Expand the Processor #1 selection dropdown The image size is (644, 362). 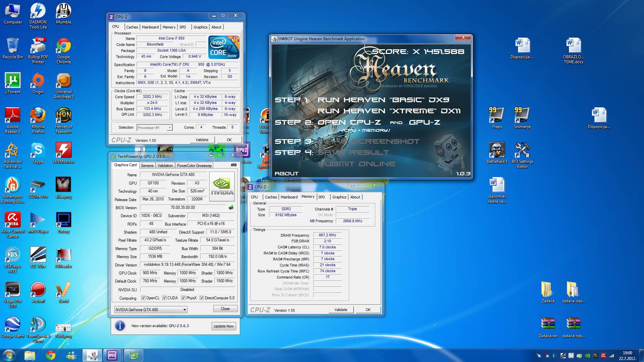click(155, 127)
